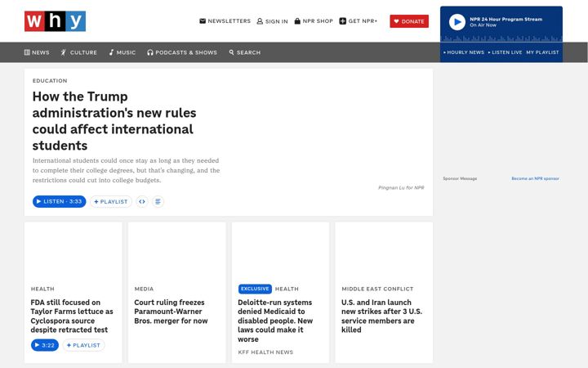
Task: Open the News menu
Action: tap(37, 52)
